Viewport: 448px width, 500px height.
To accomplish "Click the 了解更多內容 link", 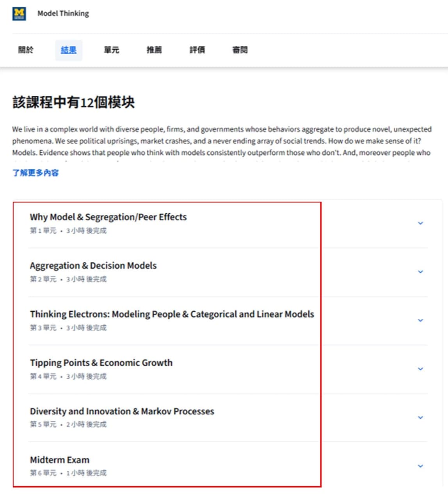I will click(36, 173).
